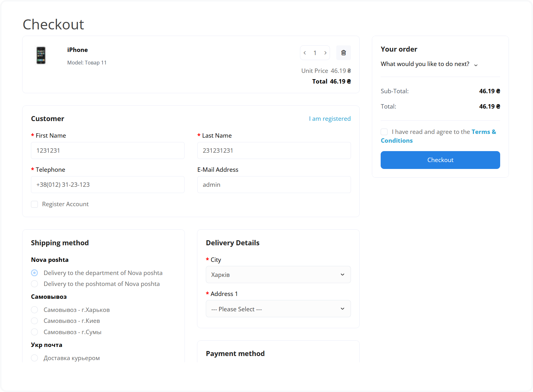Agree to the Terms & Conditions checkbox
Image resolution: width=533 pixels, height=392 pixels.
click(x=384, y=132)
